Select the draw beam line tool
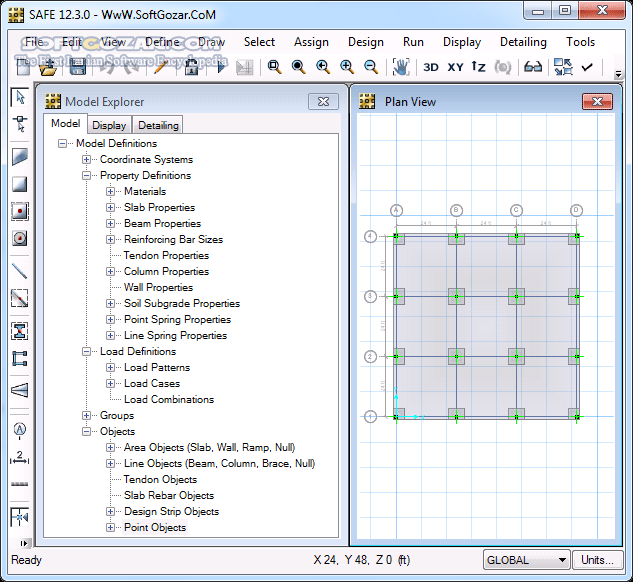The width and height of the screenshot is (633, 582). pyautogui.click(x=19, y=270)
